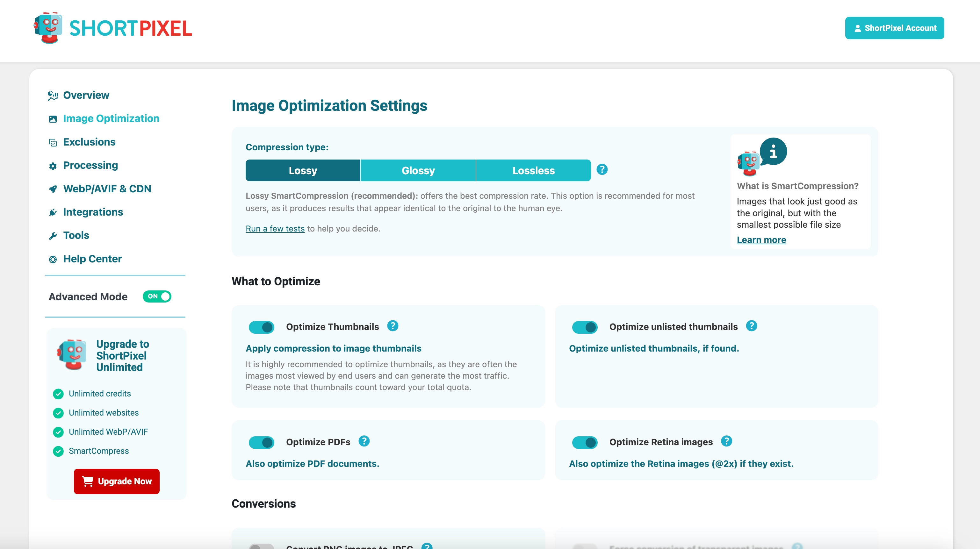The width and height of the screenshot is (980, 549).
Task: Click the Unlimited websites checkmark icon
Action: 58,413
